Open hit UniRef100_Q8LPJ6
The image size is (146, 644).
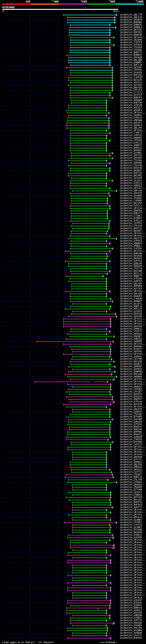point(131,17)
